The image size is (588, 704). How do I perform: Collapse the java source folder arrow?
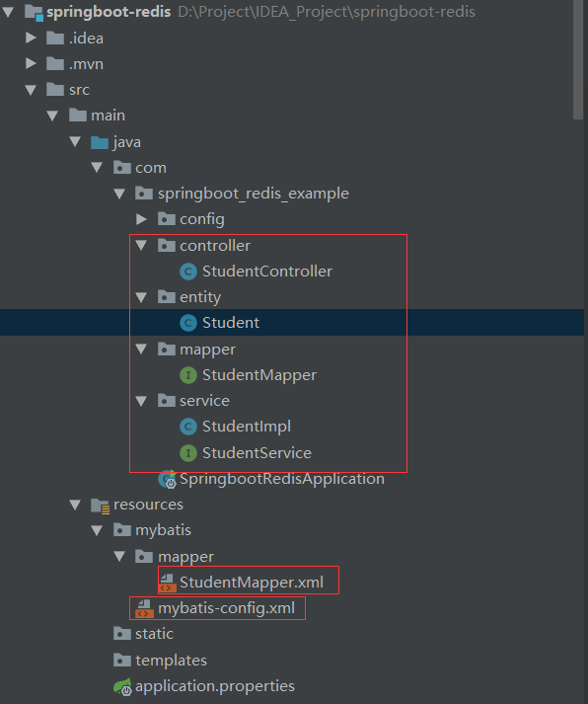pyautogui.click(x=75, y=142)
